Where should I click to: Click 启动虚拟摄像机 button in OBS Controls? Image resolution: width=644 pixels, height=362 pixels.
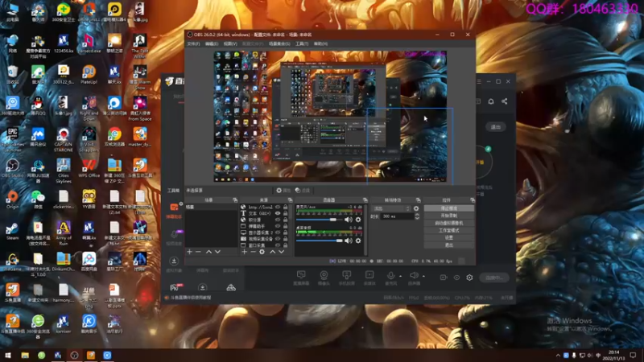coord(449,224)
